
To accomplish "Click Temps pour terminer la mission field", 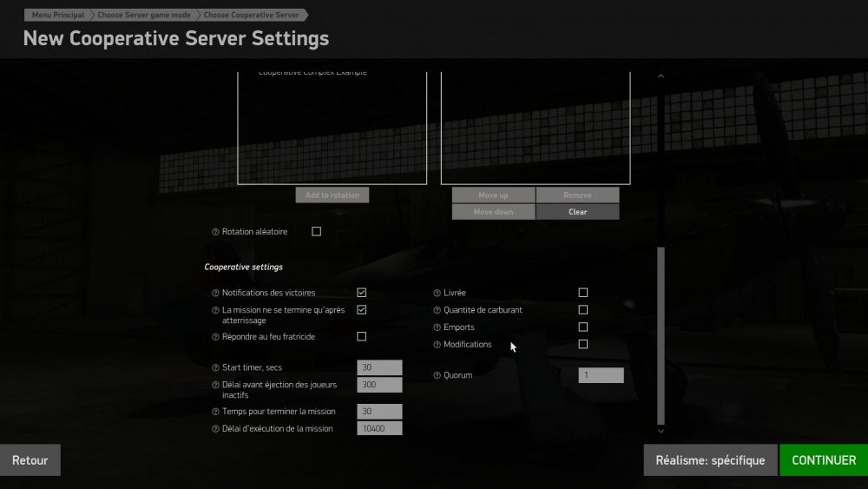I will coord(380,411).
